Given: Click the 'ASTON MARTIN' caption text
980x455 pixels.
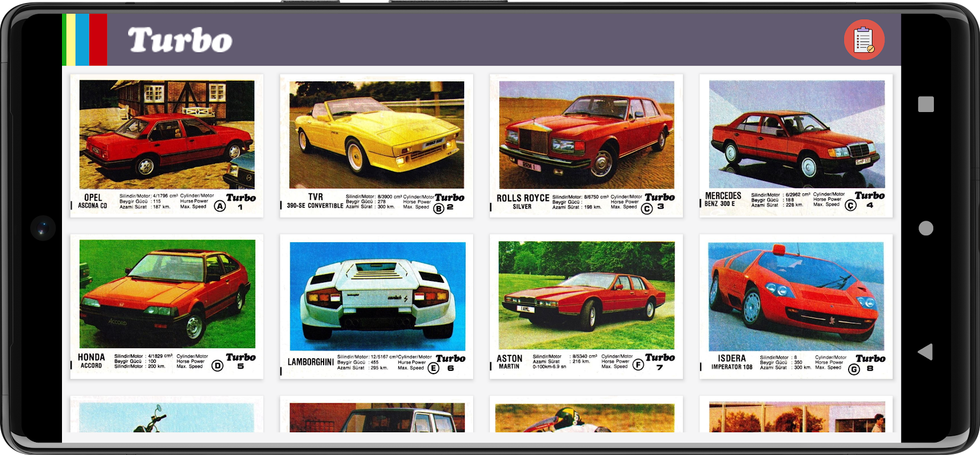Looking at the screenshot, I should pos(509,362).
